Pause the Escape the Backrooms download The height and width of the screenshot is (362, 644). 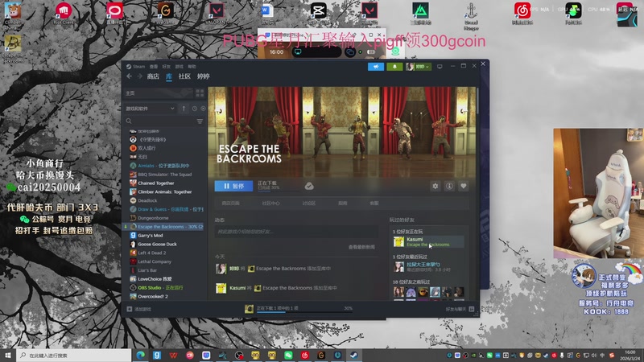point(233,186)
